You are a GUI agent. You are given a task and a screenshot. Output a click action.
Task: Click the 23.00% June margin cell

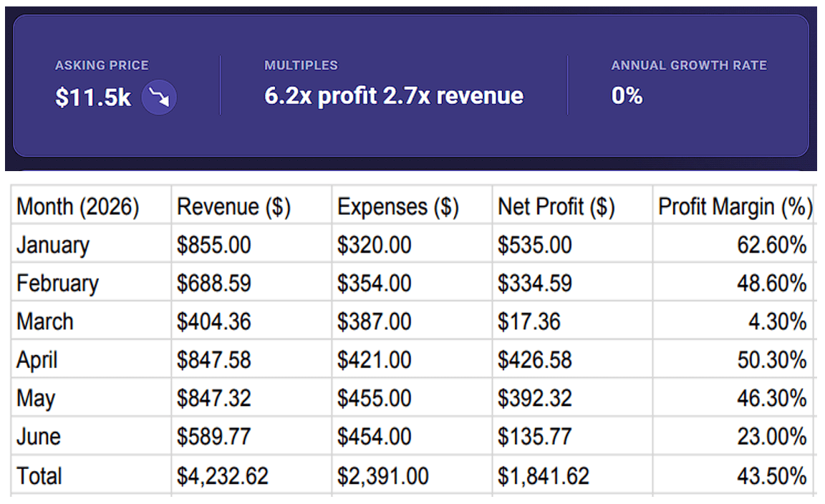point(733,436)
